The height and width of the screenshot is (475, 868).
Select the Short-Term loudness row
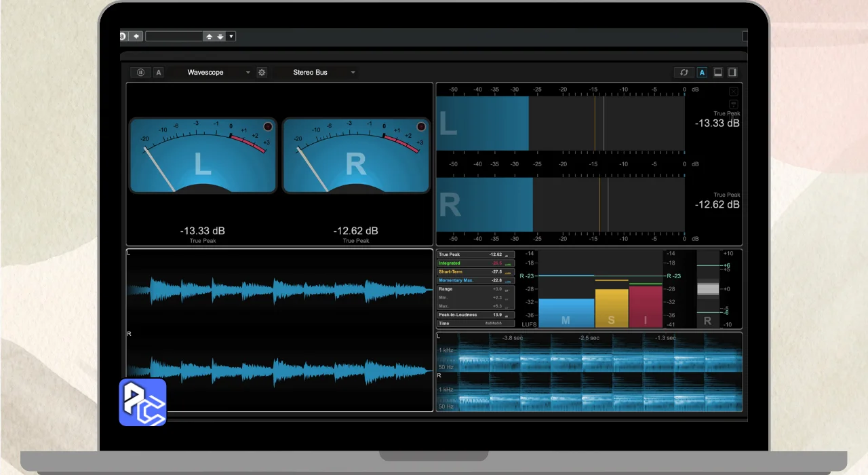[x=475, y=271]
